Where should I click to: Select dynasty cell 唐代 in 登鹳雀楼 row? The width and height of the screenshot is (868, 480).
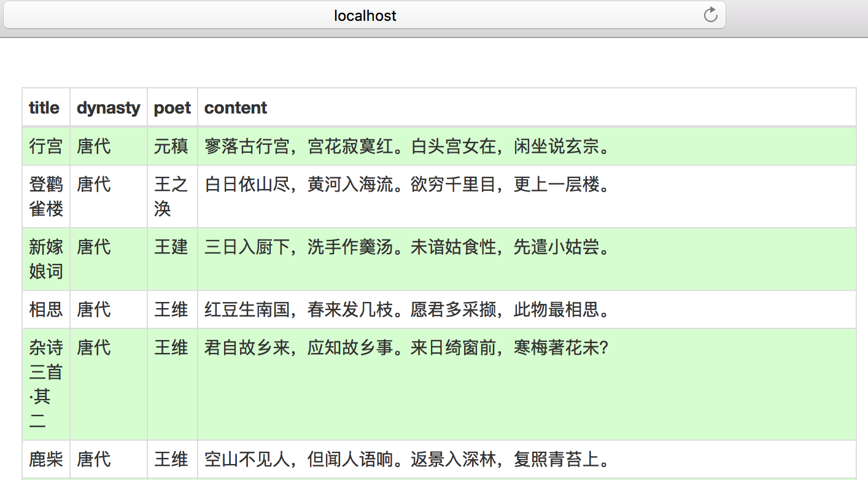109,196
